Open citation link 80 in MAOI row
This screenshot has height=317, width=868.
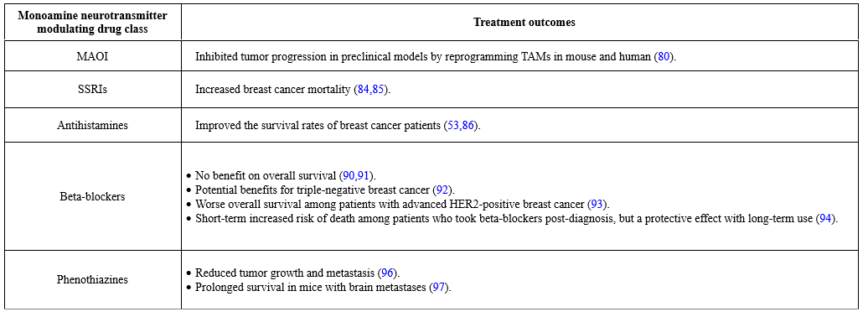664,56
